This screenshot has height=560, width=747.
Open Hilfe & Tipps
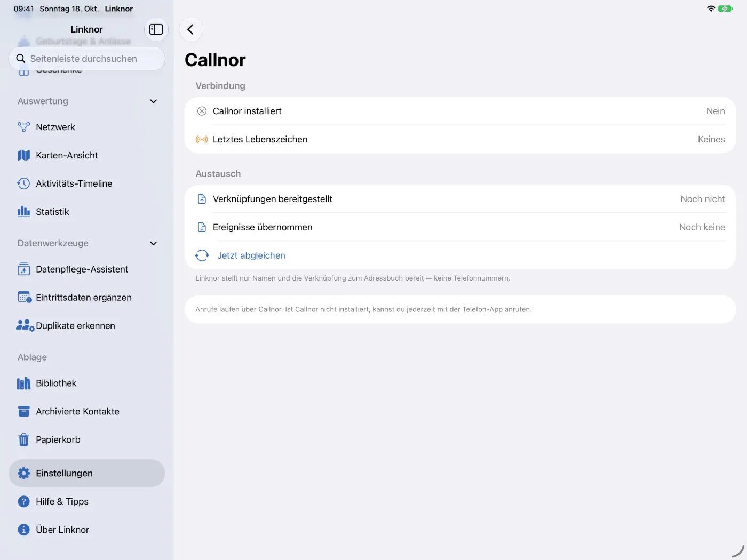point(87,501)
